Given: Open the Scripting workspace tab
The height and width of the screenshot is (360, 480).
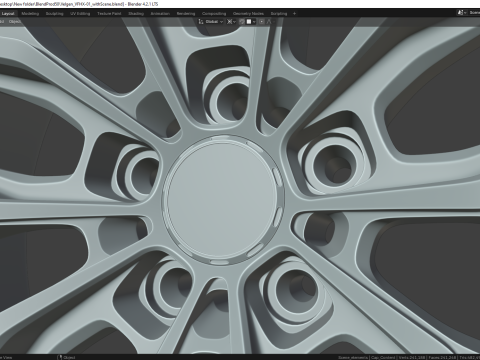Looking at the screenshot, I should (279, 14).
